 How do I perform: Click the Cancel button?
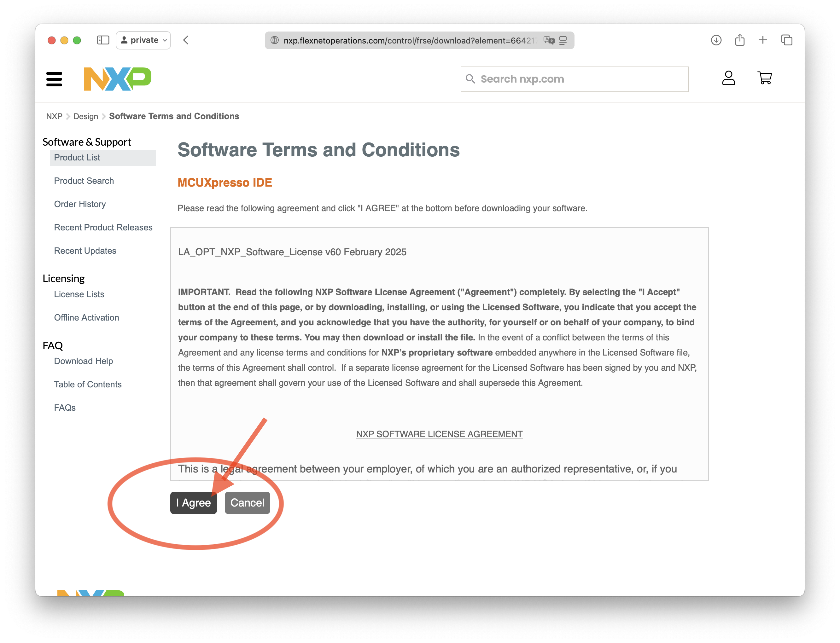[247, 502]
